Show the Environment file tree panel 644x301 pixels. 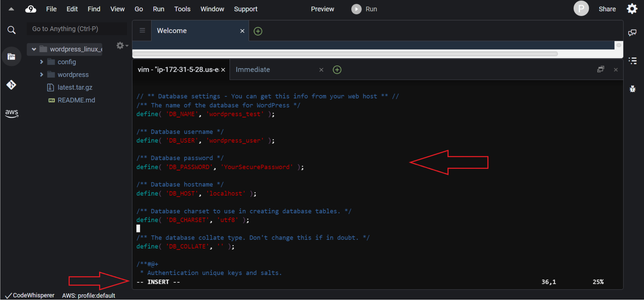point(11,57)
